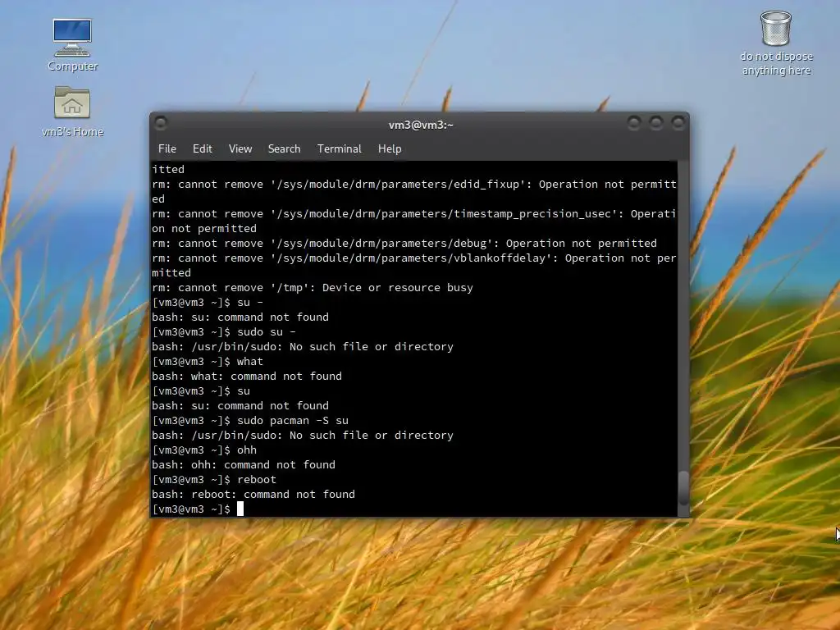Open the Help menu in terminal
The width and height of the screenshot is (840, 630).
point(390,149)
